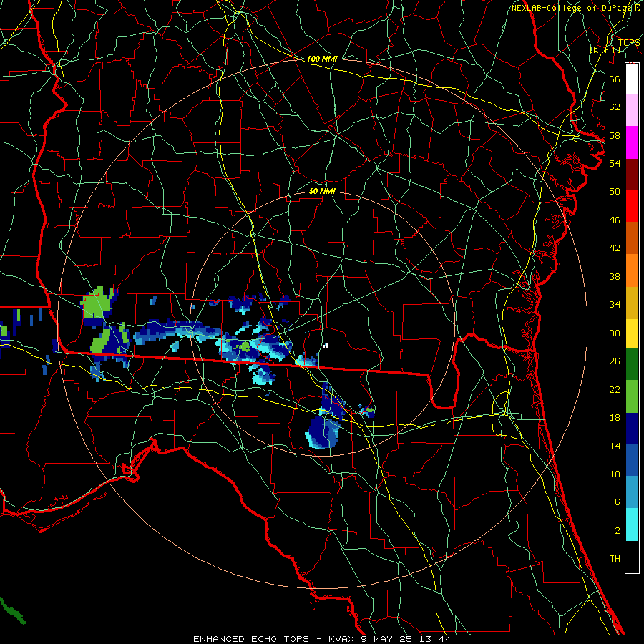Click the 'ENHANCED ECHO TOPS' product title
The width and height of the screenshot is (644, 644).
click(x=251, y=639)
